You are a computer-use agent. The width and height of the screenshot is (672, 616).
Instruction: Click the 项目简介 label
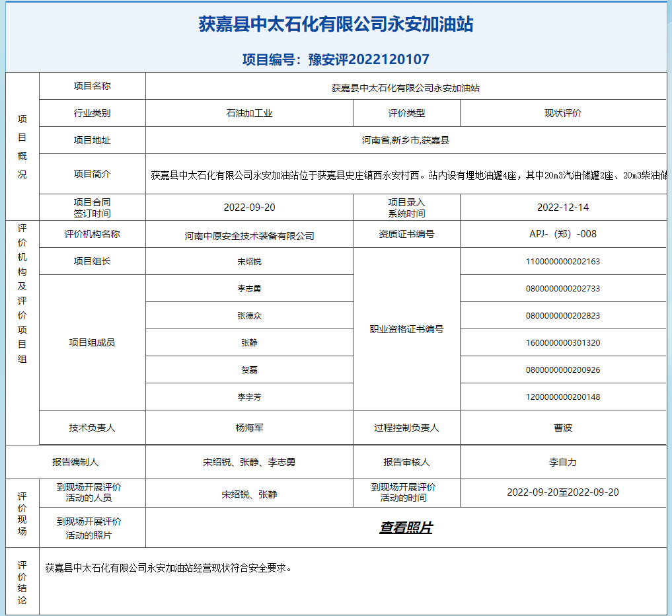click(x=92, y=174)
